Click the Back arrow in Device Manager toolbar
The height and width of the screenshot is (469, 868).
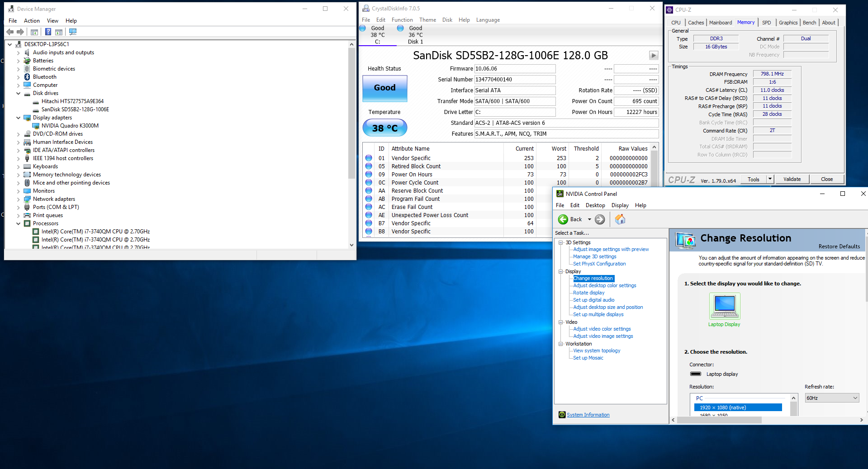10,32
